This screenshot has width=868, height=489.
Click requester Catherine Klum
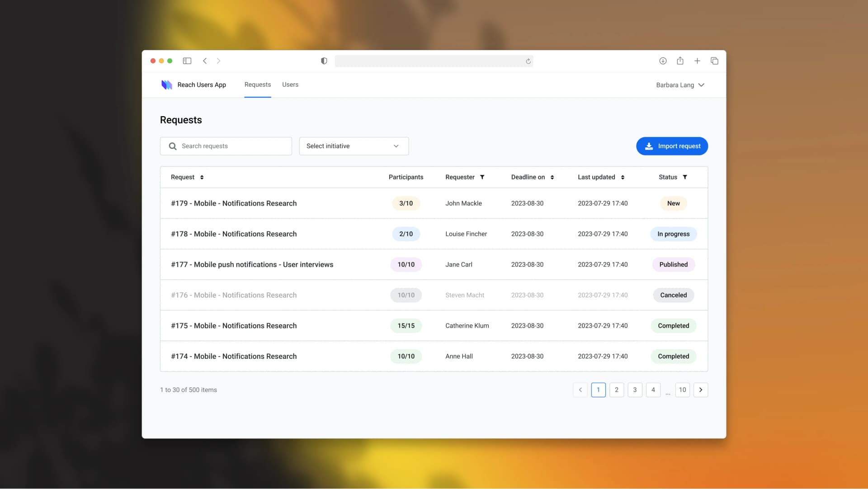(467, 326)
